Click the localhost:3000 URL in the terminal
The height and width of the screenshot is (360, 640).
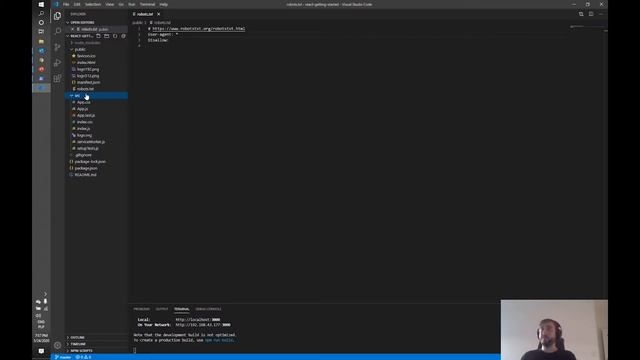[x=198, y=320]
